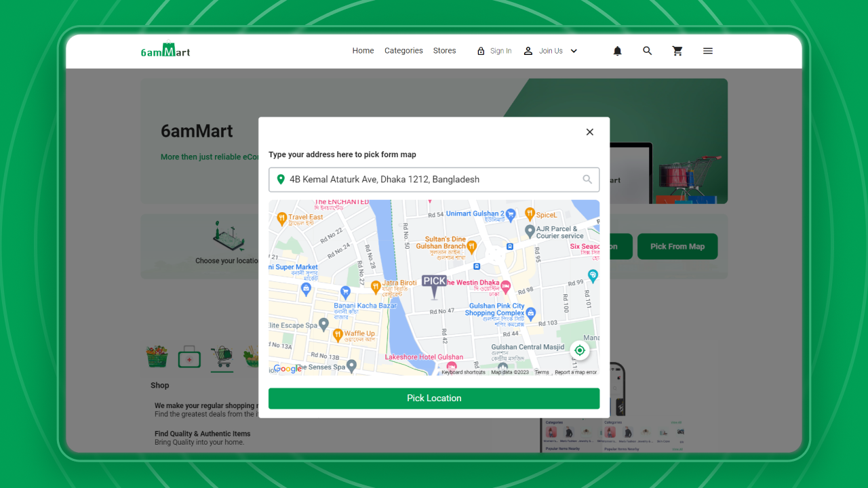
Task: Select the Banani Super Market shopping marker
Action: coord(306,289)
